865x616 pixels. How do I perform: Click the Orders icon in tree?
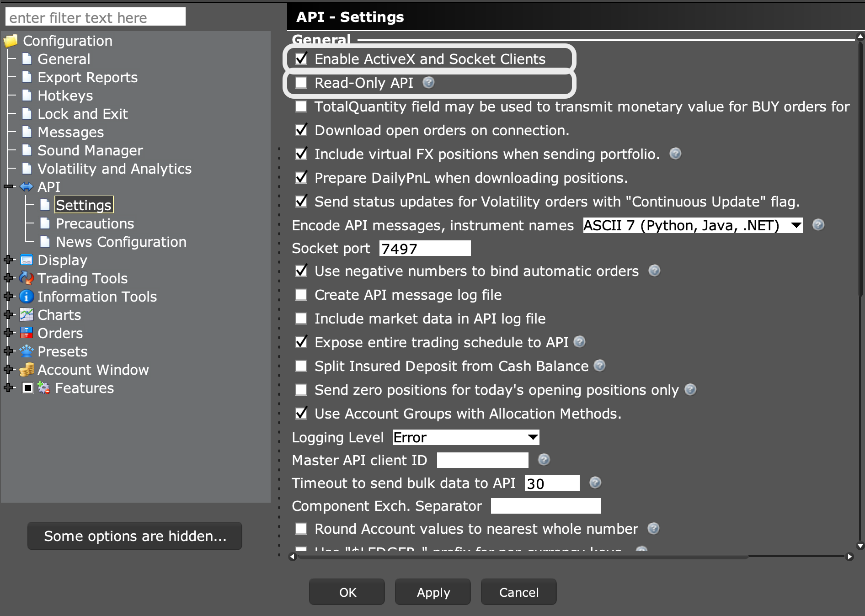(x=27, y=333)
